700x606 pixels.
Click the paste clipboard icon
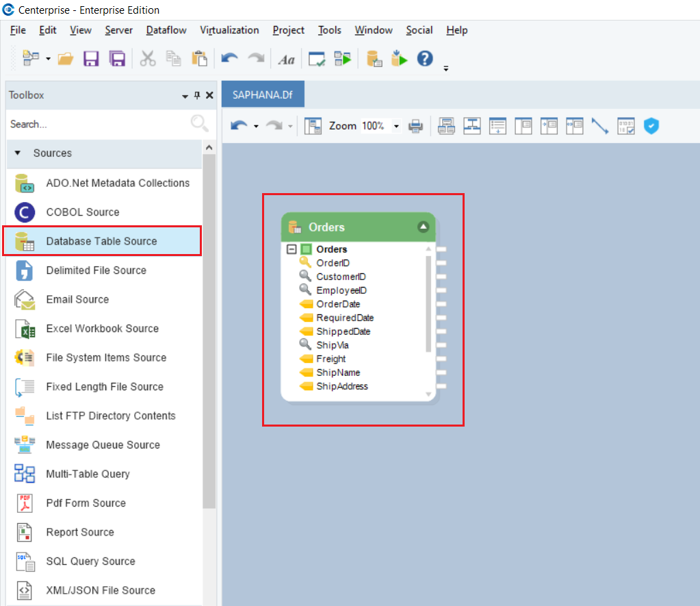[199, 59]
